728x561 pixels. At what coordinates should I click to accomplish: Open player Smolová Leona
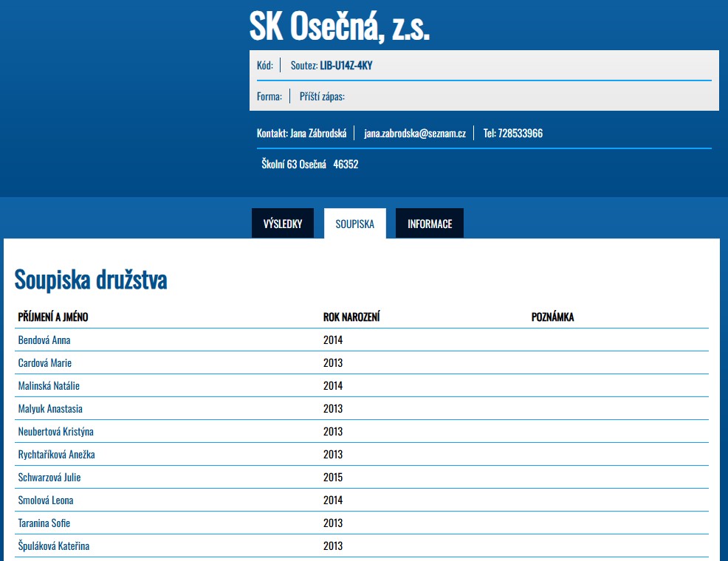(x=46, y=500)
